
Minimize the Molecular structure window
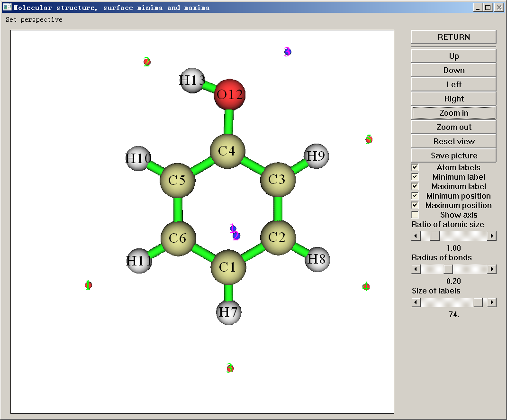point(478,7)
